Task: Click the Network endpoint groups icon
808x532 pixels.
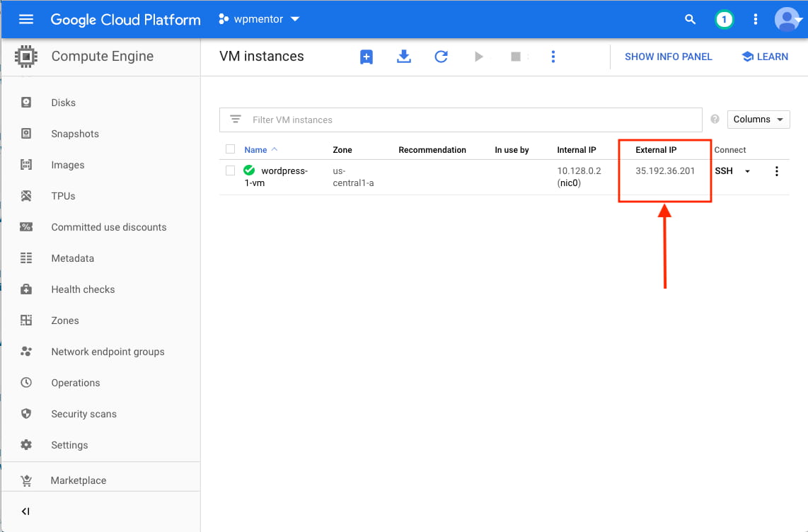Action: [25, 351]
